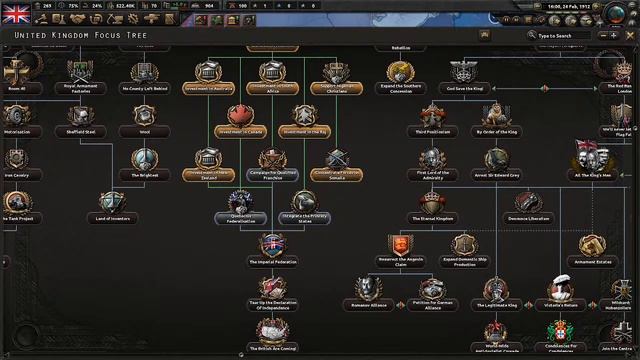
Task: Select the Sheffield Steel focus
Action: [80, 122]
